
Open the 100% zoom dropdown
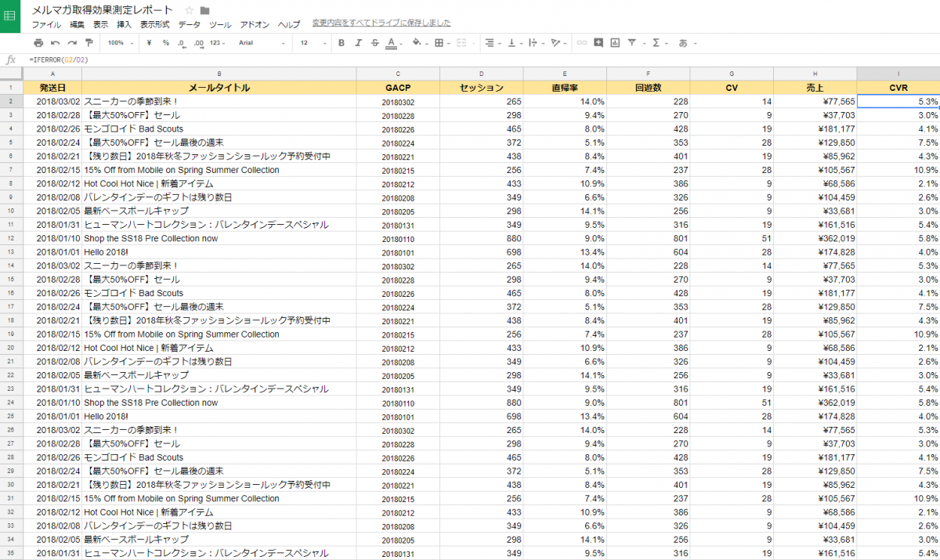click(x=120, y=42)
